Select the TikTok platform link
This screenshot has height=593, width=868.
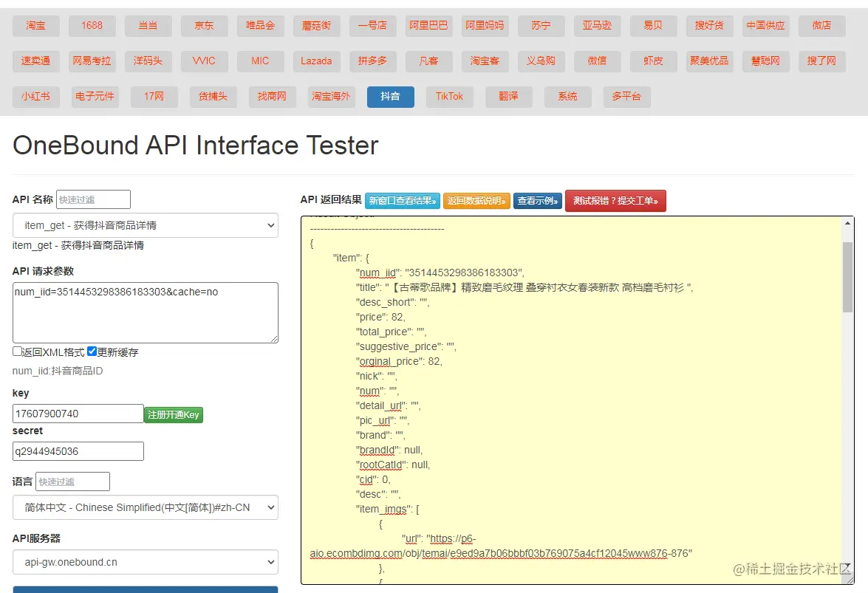449,96
